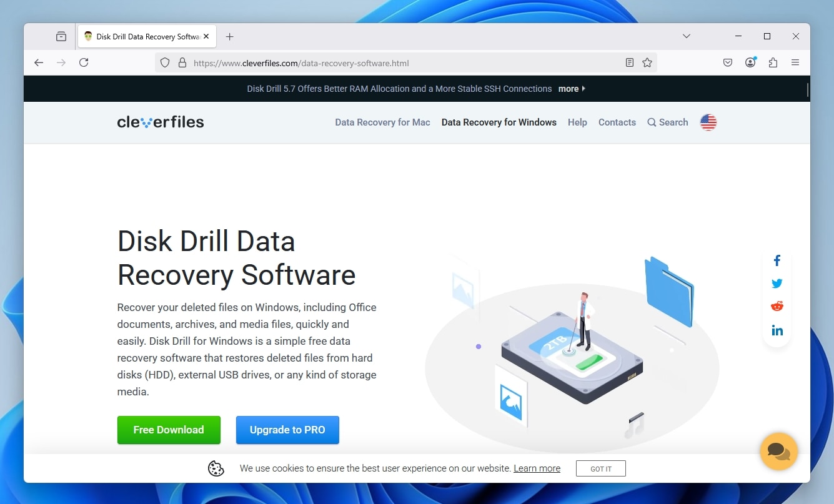Close the Disk Drill Data Recovery tab
This screenshot has height=504, width=834.
206,36
